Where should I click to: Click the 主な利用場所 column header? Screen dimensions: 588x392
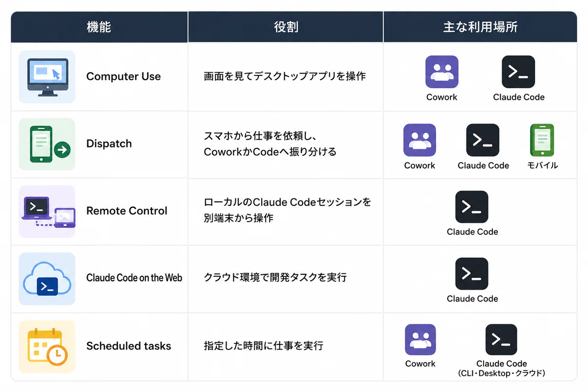pyautogui.click(x=480, y=27)
